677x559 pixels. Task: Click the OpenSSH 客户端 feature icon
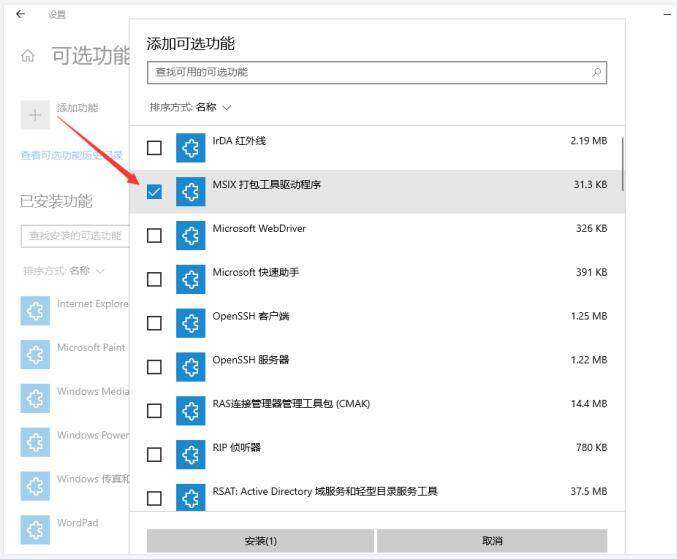(190, 323)
